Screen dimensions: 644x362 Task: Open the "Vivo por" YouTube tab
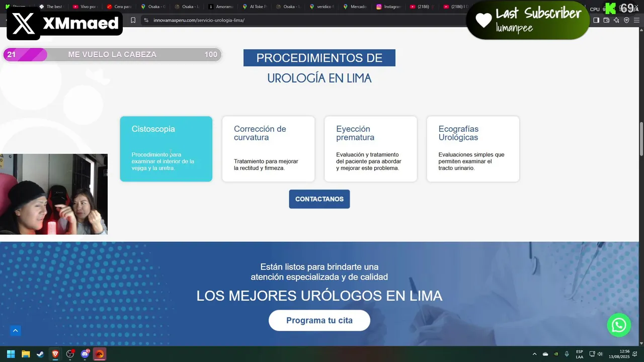[86, 7]
